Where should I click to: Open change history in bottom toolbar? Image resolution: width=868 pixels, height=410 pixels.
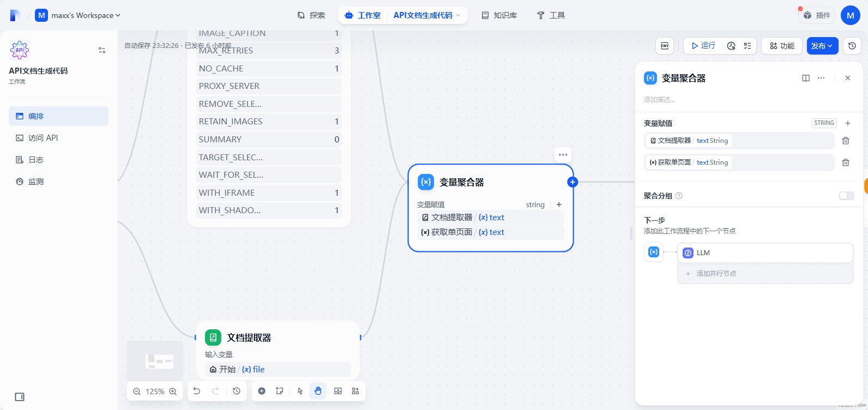coord(237,391)
